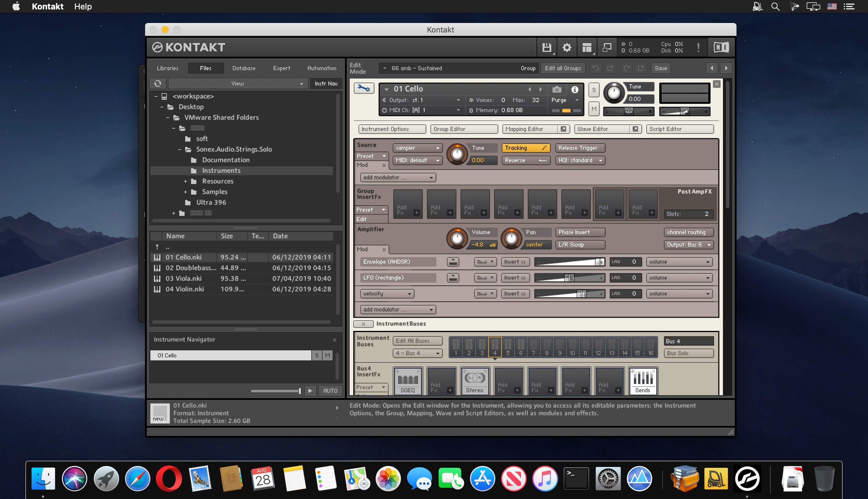Adjust the Envelope (AHDSR) intensity slider
This screenshot has width=868, height=499.
coord(570,262)
